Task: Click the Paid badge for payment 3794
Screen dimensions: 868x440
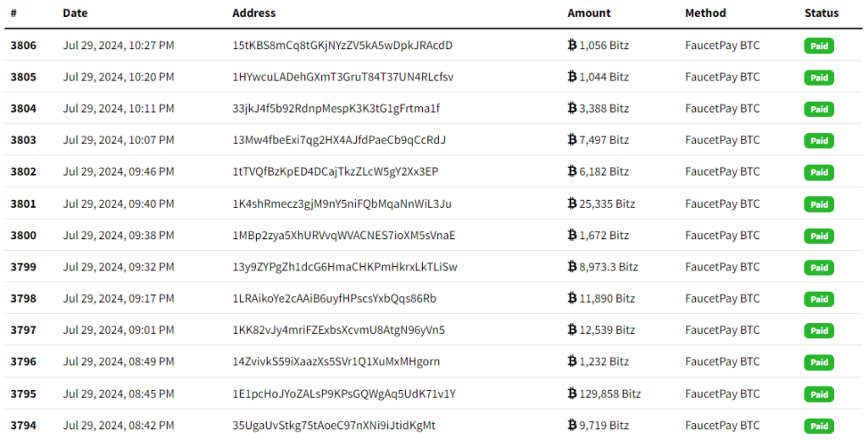Action: pyautogui.click(x=819, y=426)
